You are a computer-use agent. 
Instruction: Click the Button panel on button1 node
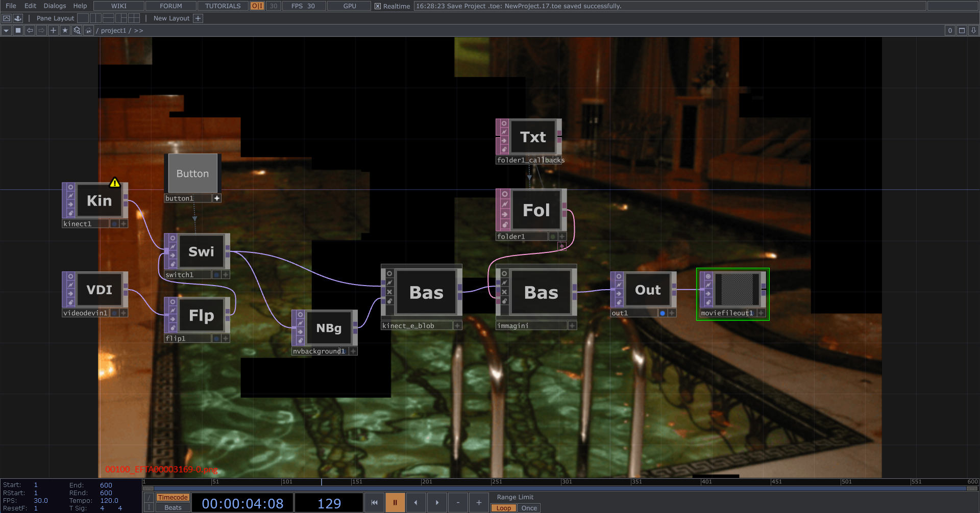tap(192, 173)
